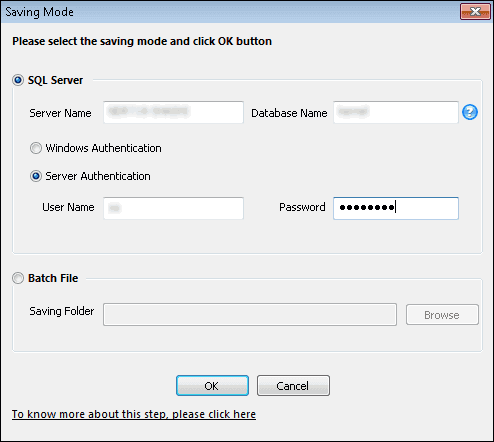494x442 pixels.
Task: Click the 'Please select the saving mode' heading
Action: point(142,41)
